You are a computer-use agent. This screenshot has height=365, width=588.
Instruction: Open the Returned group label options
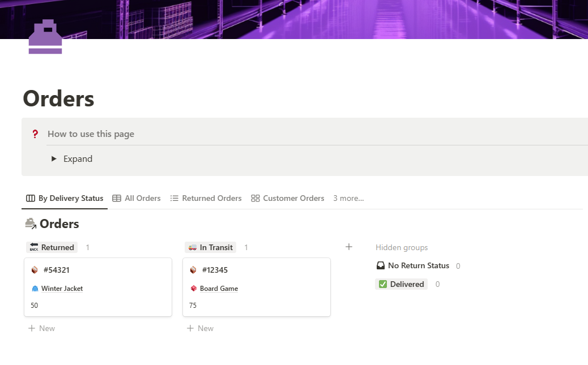click(x=52, y=247)
